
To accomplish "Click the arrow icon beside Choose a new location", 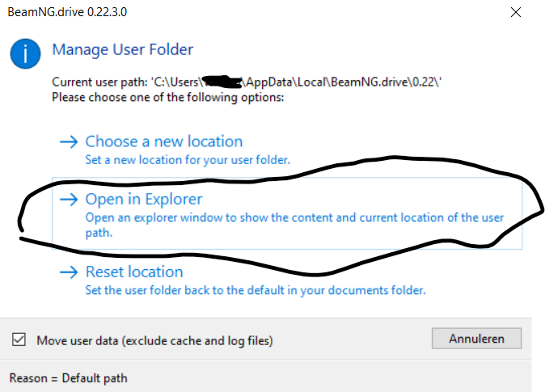I will click(x=69, y=141).
